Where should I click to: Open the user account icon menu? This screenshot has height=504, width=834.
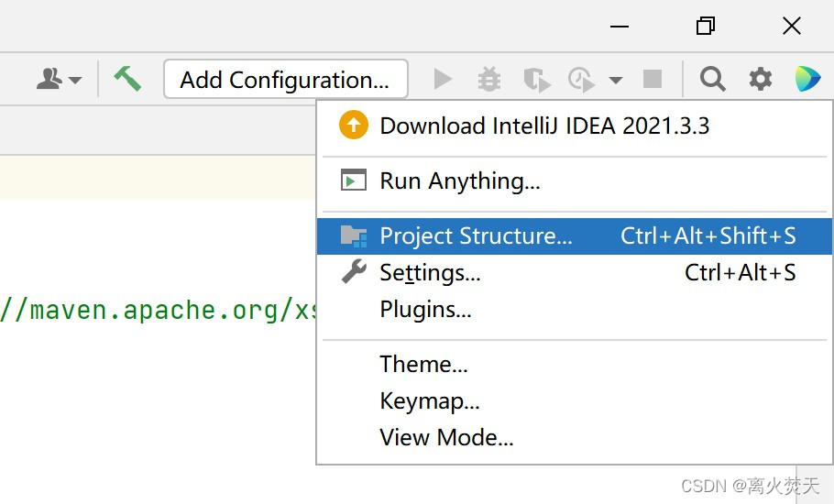point(49,79)
